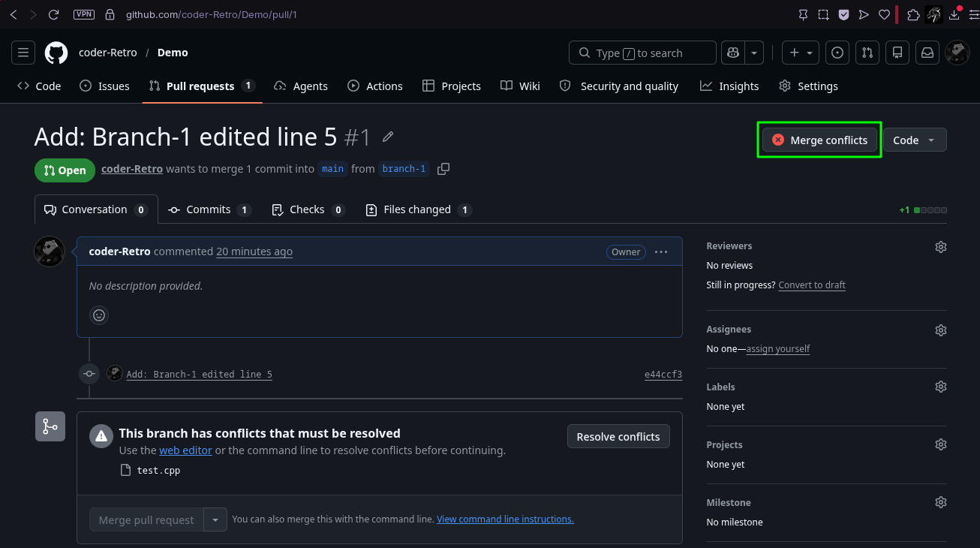Open the Reviewers gear settings

click(x=941, y=246)
